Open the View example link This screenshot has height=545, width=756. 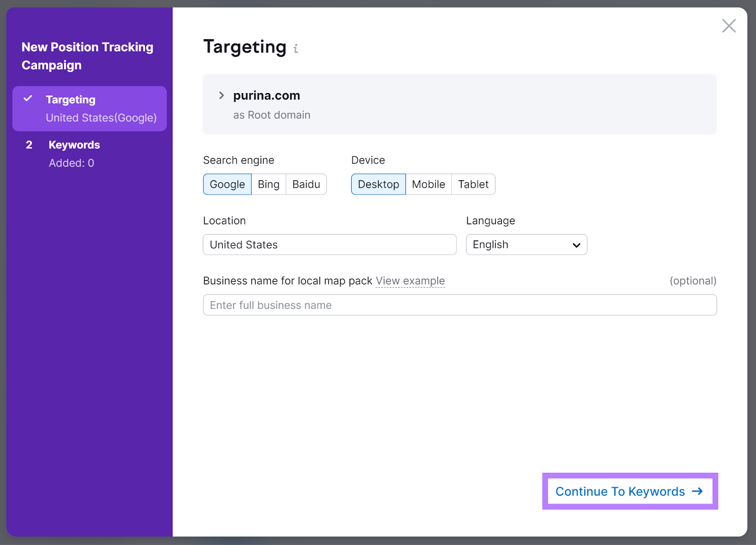point(410,281)
